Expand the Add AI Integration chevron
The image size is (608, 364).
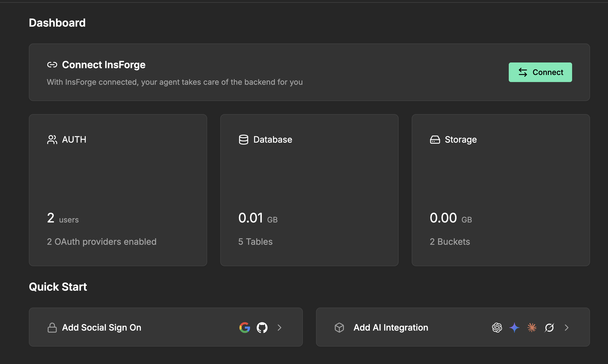[x=567, y=327]
